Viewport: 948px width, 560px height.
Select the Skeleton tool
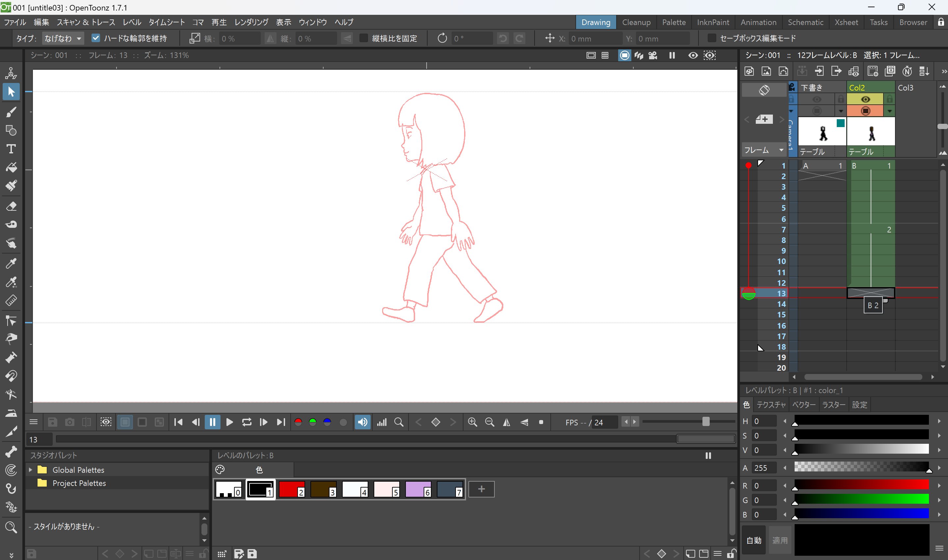click(11, 451)
